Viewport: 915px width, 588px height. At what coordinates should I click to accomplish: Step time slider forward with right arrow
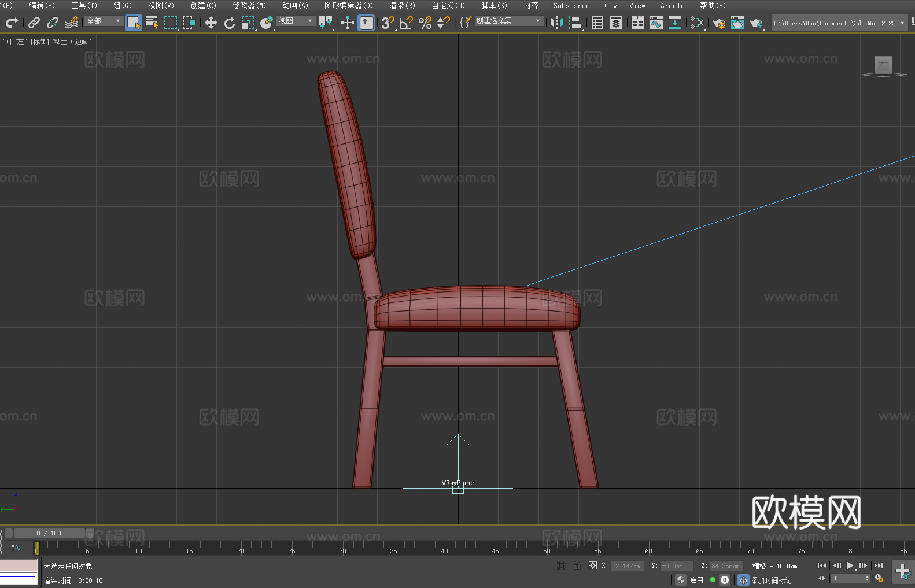click(x=90, y=533)
